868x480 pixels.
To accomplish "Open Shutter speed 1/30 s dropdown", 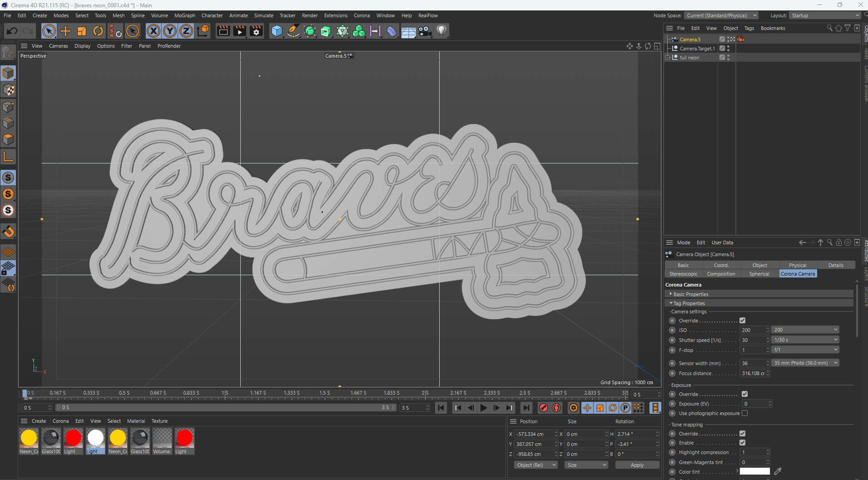I will pos(805,340).
